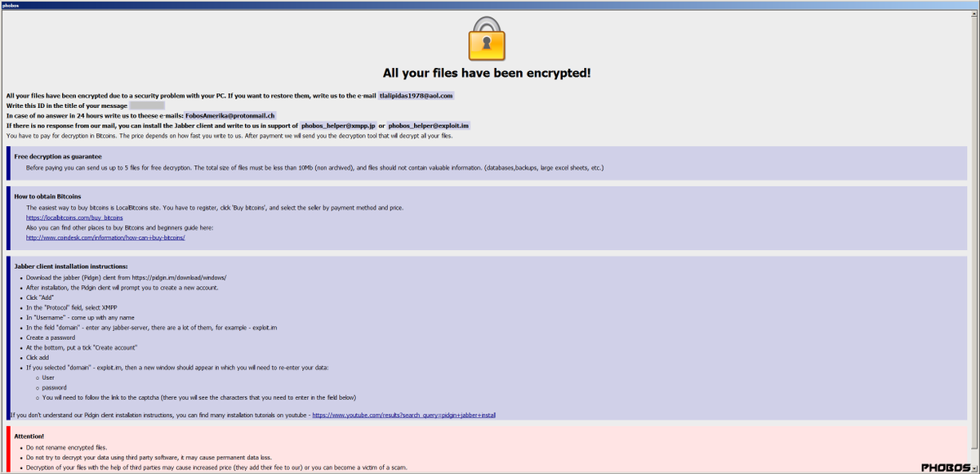Image resolution: width=980 pixels, height=474 pixels.
Task: Click the 'How to obtain Bitcoins' heading
Action: point(47,197)
